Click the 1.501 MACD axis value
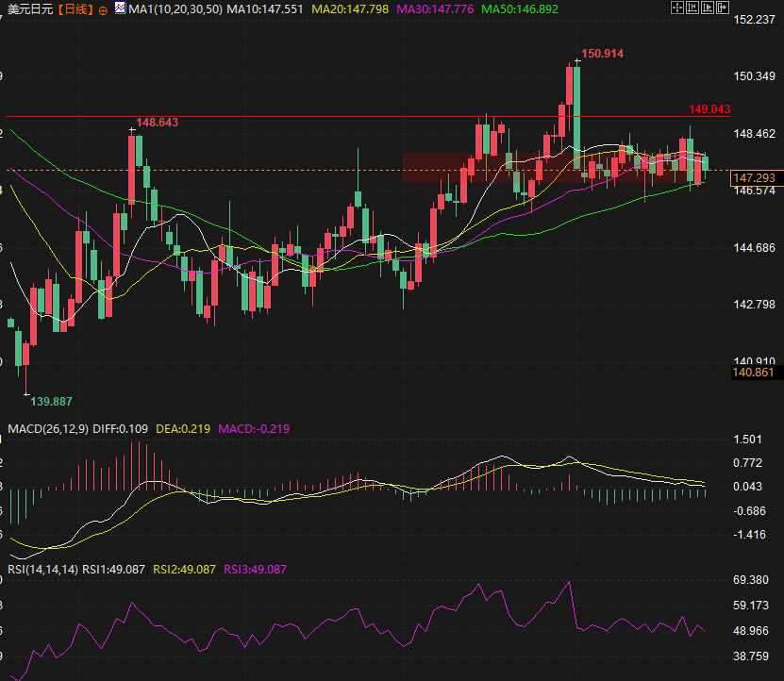The image size is (784, 681). click(747, 440)
